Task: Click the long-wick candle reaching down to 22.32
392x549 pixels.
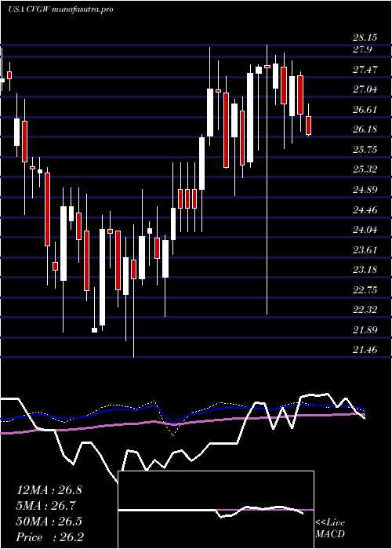Action: point(267,180)
